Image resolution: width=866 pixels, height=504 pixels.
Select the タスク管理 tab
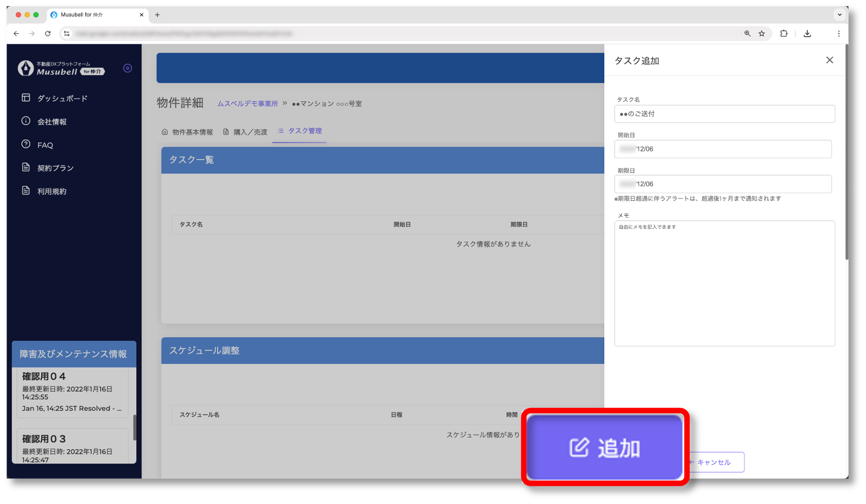pyautogui.click(x=300, y=131)
